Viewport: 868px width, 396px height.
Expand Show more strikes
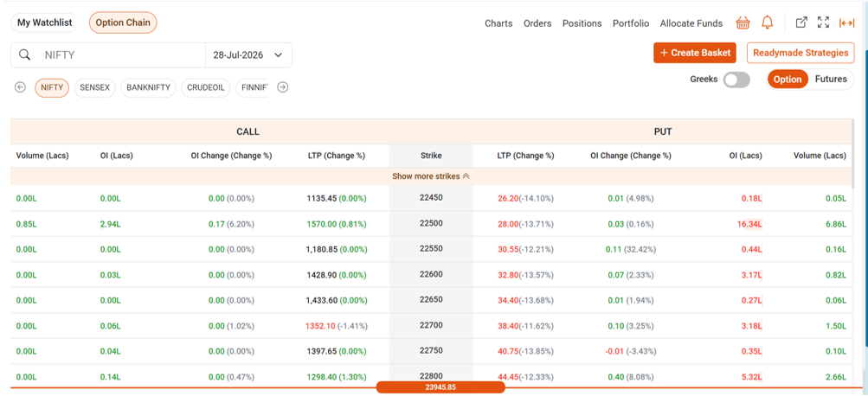[431, 176]
